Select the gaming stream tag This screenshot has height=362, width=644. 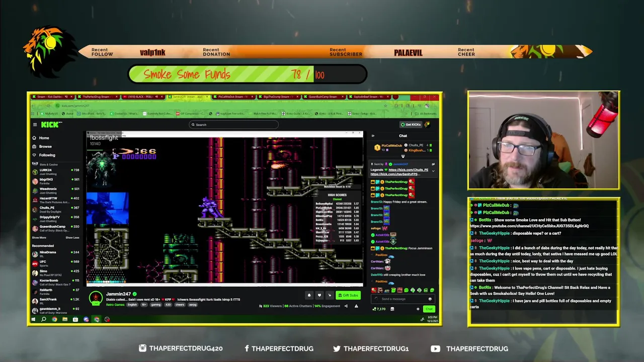(x=155, y=305)
